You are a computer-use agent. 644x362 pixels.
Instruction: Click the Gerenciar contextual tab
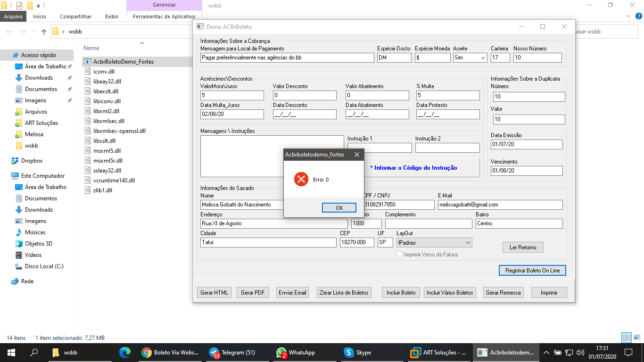[x=165, y=5]
